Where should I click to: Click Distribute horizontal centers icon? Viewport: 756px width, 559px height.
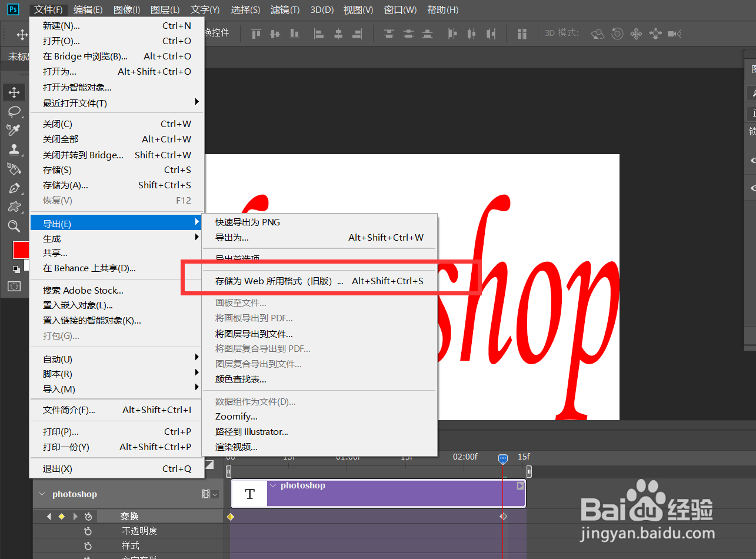click(x=471, y=34)
